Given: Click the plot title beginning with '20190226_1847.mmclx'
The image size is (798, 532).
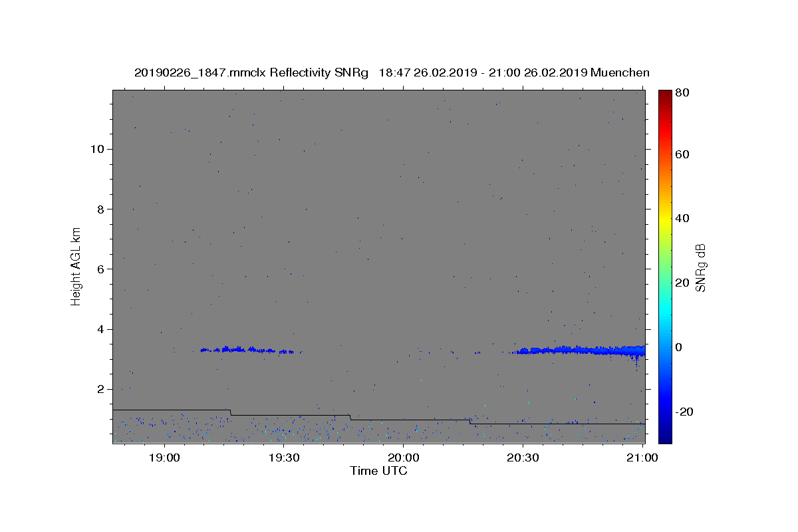Looking at the screenshot, I should click(392, 72).
